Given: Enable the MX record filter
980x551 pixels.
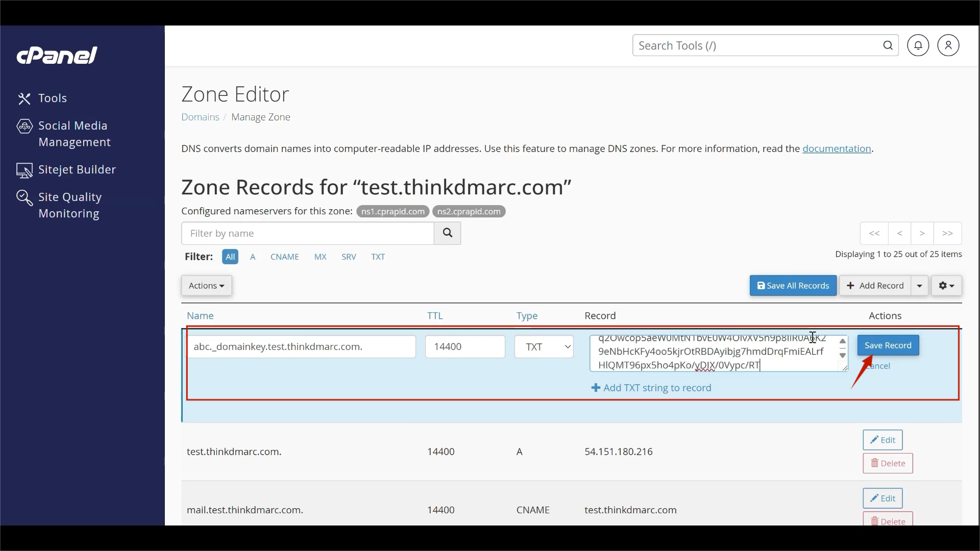Looking at the screenshot, I should (320, 257).
